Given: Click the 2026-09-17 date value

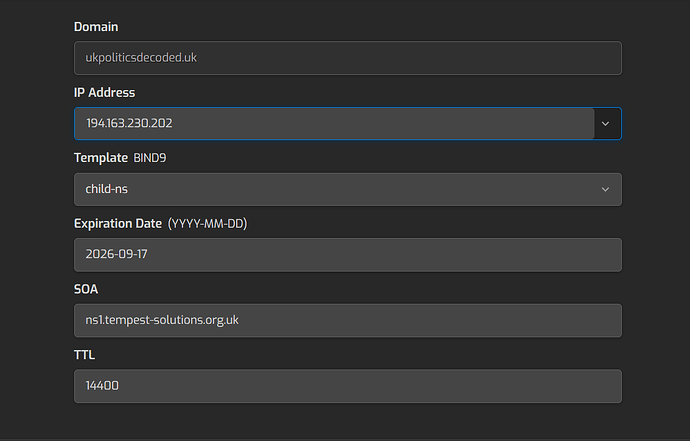Looking at the screenshot, I should pyautogui.click(x=117, y=255).
